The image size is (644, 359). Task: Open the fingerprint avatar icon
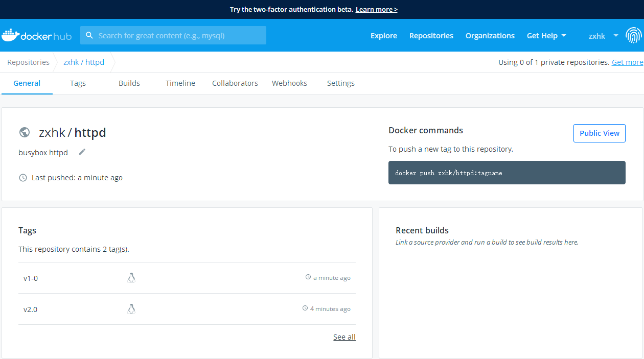tap(634, 35)
